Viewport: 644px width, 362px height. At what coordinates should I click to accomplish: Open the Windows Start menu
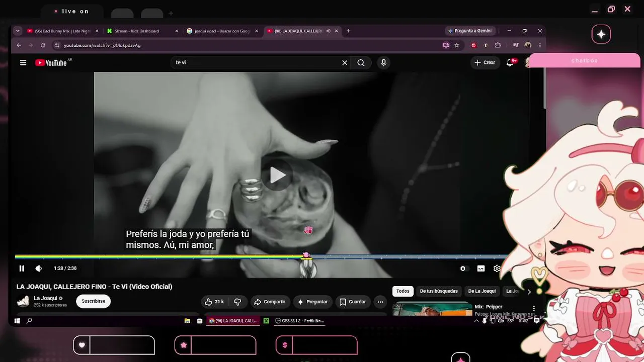pyautogui.click(x=17, y=321)
